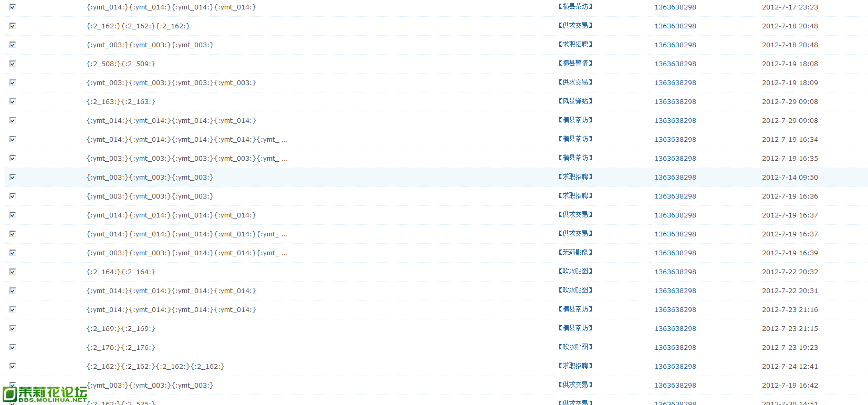Select date text 2012-7-19 16:39
Viewport: 868px width, 405px height.
790,253
